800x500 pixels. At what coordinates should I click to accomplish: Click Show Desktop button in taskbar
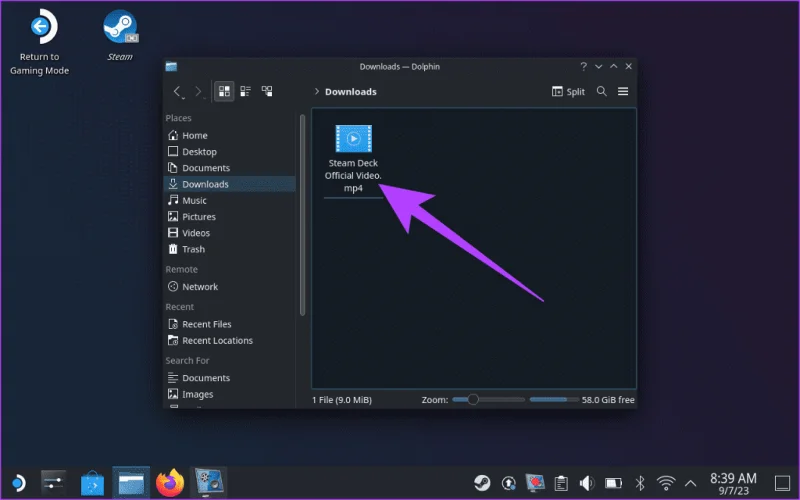(x=782, y=483)
